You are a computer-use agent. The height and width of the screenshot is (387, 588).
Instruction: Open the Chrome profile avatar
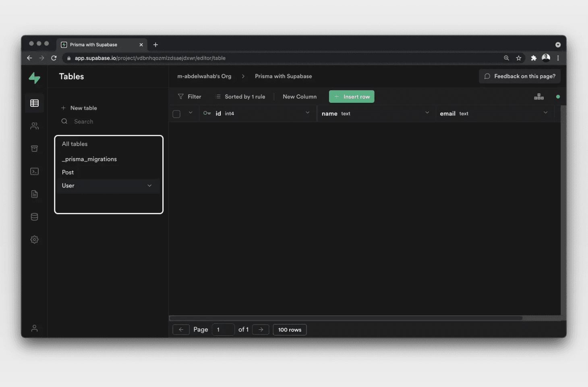[546, 58]
